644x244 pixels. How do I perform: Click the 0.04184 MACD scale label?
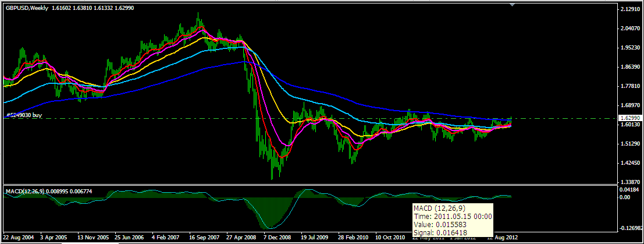tap(631, 190)
